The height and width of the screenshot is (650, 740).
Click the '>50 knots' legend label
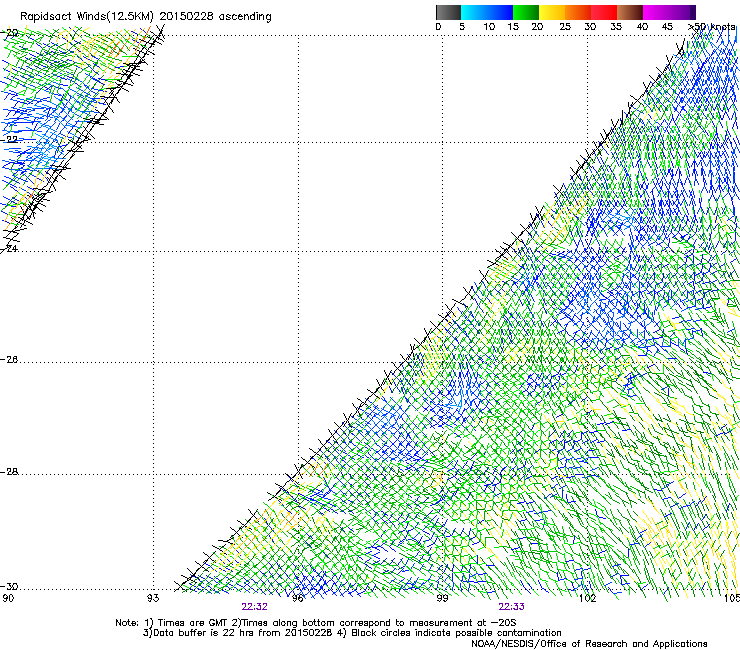point(712,27)
